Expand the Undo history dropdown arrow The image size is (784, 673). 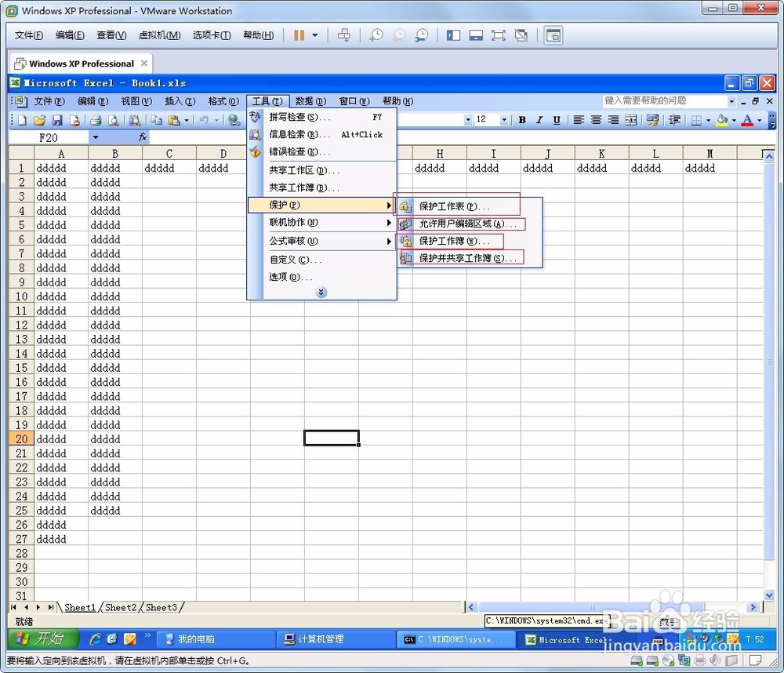pyautogui.click(x=216, y=120)
